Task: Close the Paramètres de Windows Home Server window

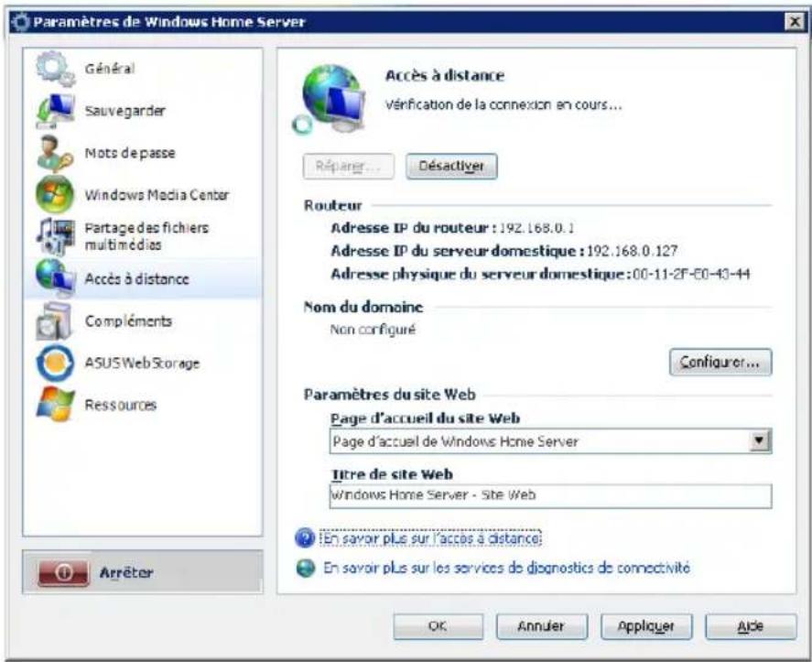Action: pos(795,21)
